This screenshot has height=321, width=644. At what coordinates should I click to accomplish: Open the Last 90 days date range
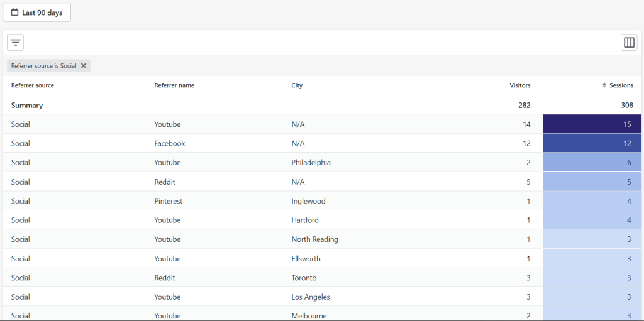(x=37, y=13)
